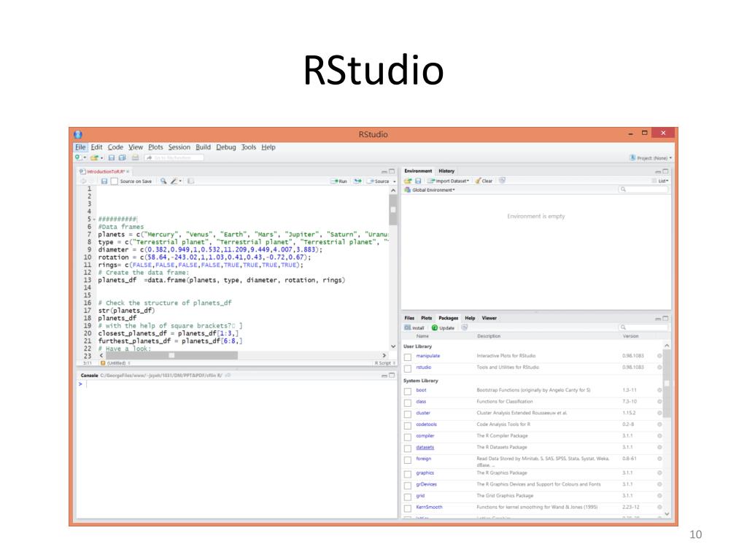Click the Packages search field

click(x=643, y=327)
